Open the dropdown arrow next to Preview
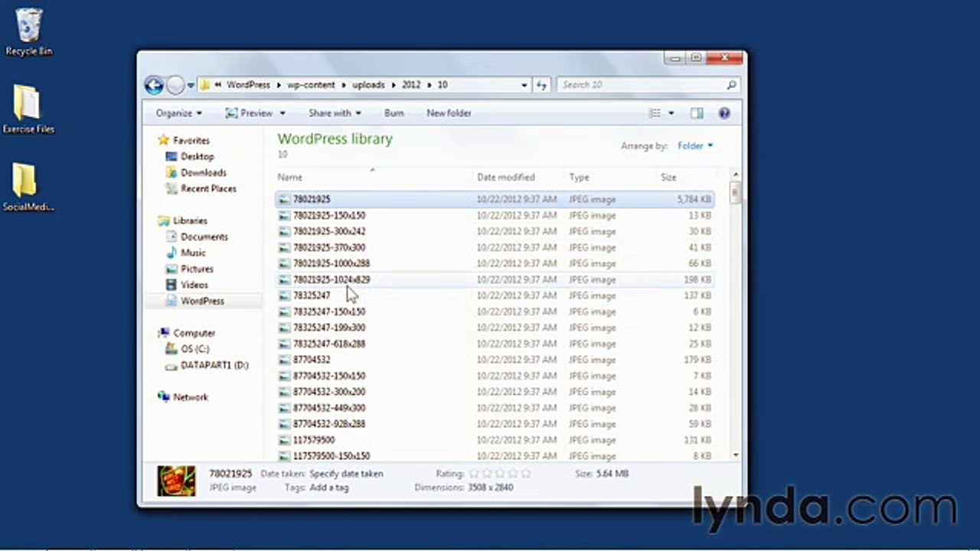980x551 pixels. (283, 113)
